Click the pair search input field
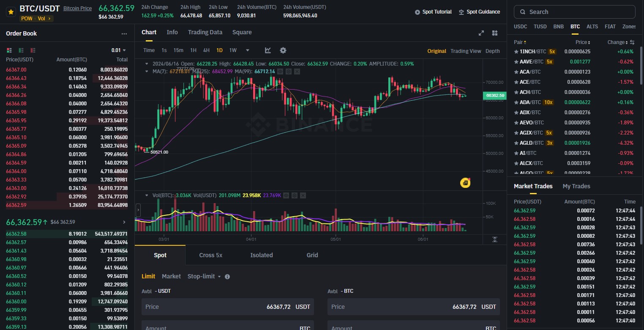 tap(574, 11)
